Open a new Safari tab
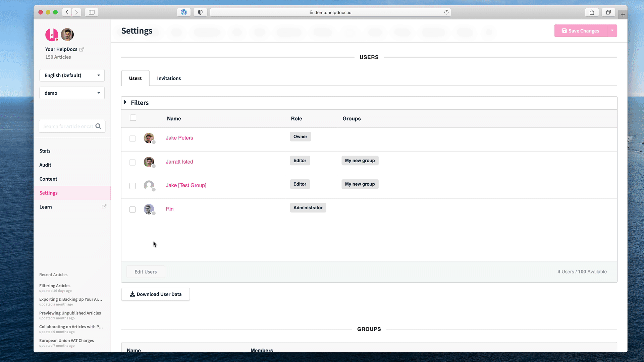The height and width of the screenshot is (362, 644). 623,14
